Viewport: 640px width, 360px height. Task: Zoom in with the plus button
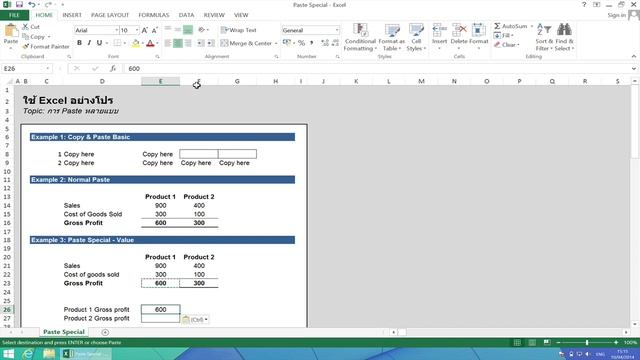(616, 342)
